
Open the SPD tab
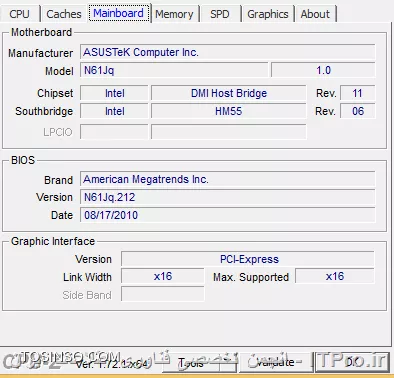pyautogui.click(x=220, y=14)
